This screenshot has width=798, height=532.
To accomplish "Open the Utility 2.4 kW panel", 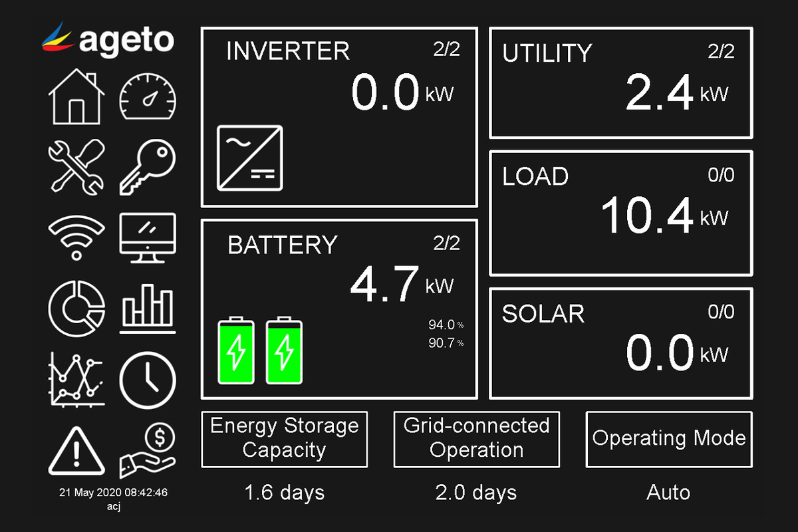I will [x=621, y=83].
